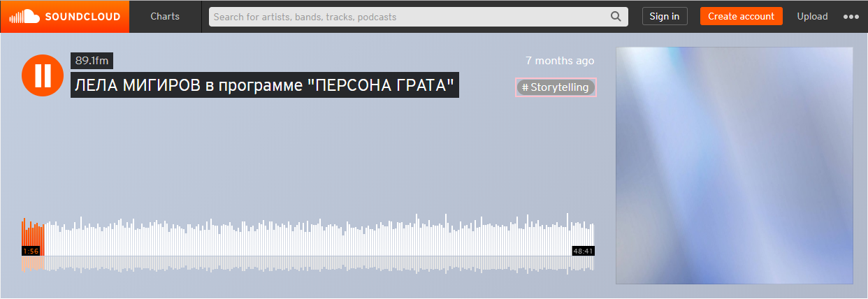868x299 pixels.
Task: Open the three-dots more menu
Action: [x=851, y=17]
